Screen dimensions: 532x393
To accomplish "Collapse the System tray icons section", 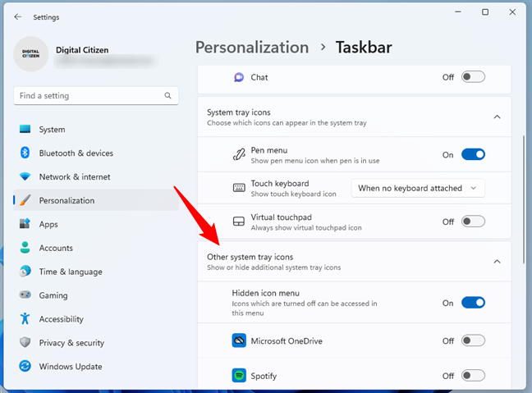I will coord(497,117).
